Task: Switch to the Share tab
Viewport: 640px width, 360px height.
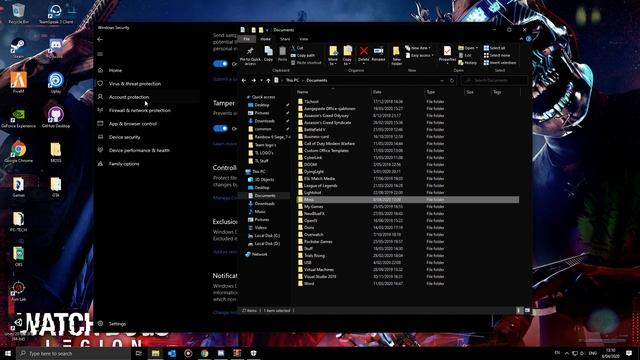Action: (285, 39)
